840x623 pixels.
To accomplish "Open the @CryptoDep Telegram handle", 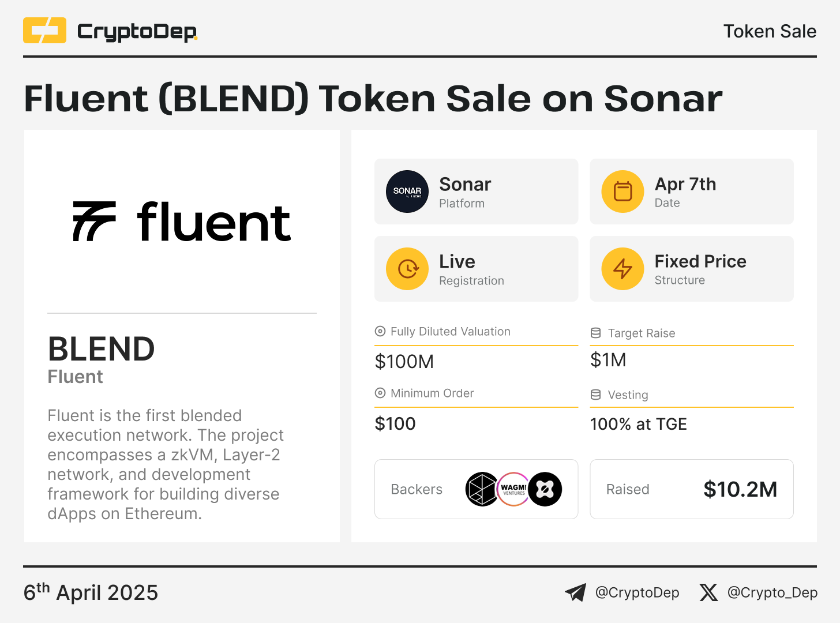I will click(x=637, y=592).
